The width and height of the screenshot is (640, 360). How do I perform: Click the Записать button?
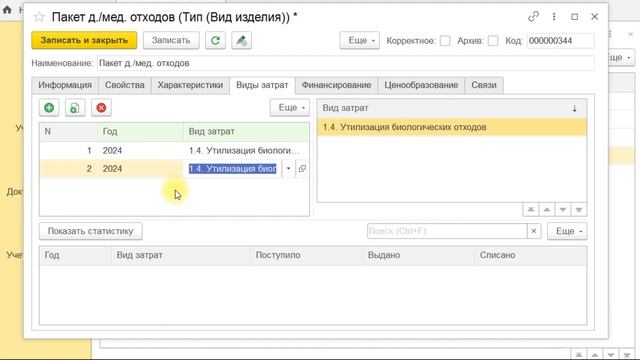point(171,40)
